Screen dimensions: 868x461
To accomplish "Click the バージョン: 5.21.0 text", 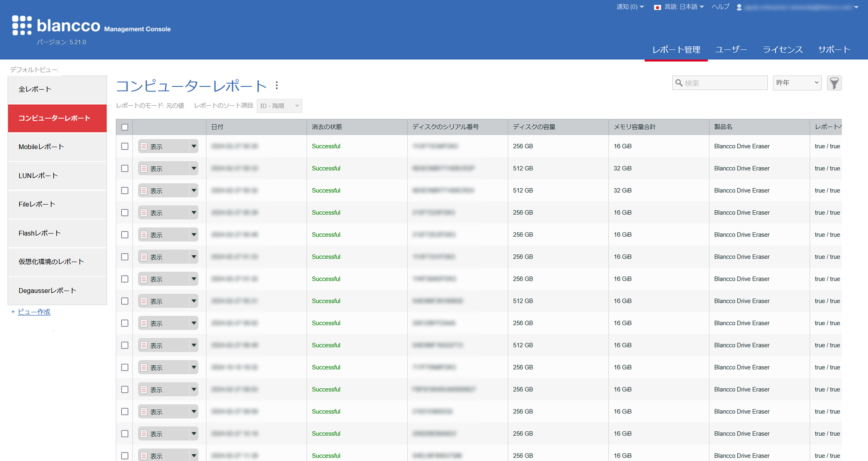I will point(61,42).
